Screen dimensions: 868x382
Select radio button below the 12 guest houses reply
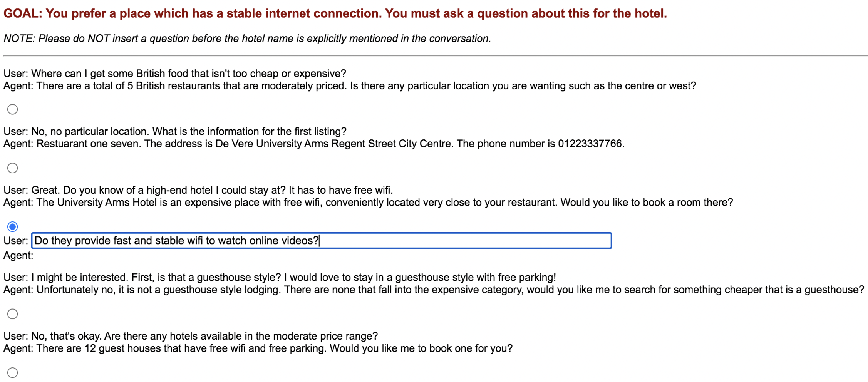13,372
